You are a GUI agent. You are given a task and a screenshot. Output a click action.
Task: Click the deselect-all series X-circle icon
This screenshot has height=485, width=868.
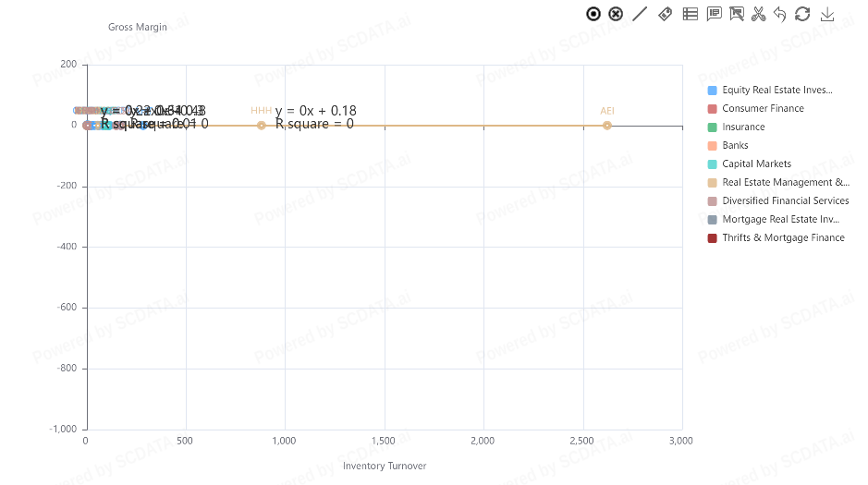pyautogui.click(x=616, y=14)
